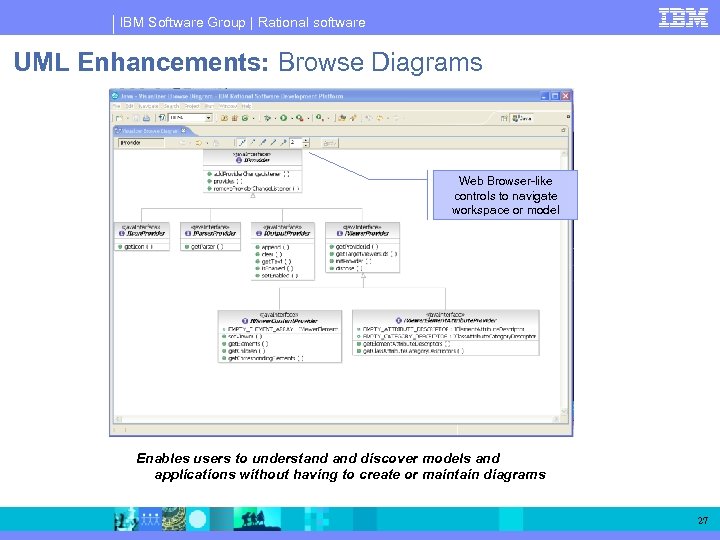Screen dimensions: 720x540
Task: Click the interface icon on IOutputProvider
Action: (259, 233)
